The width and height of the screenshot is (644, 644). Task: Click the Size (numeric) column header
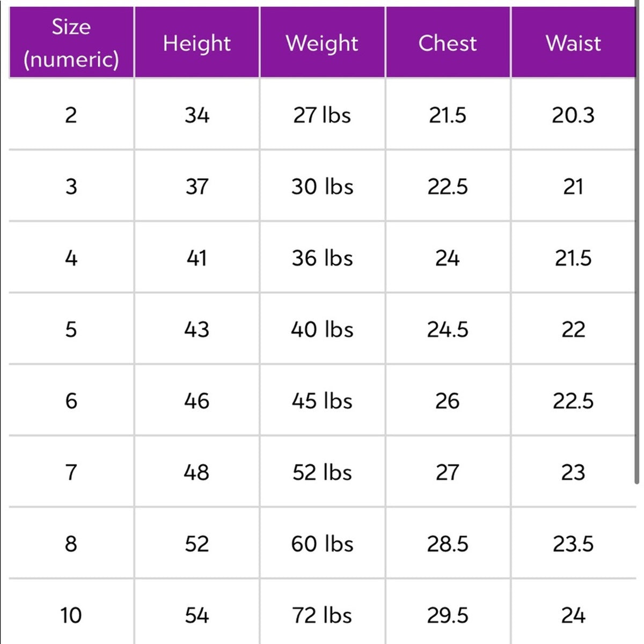pyautogui.click(x=71, y=42)
